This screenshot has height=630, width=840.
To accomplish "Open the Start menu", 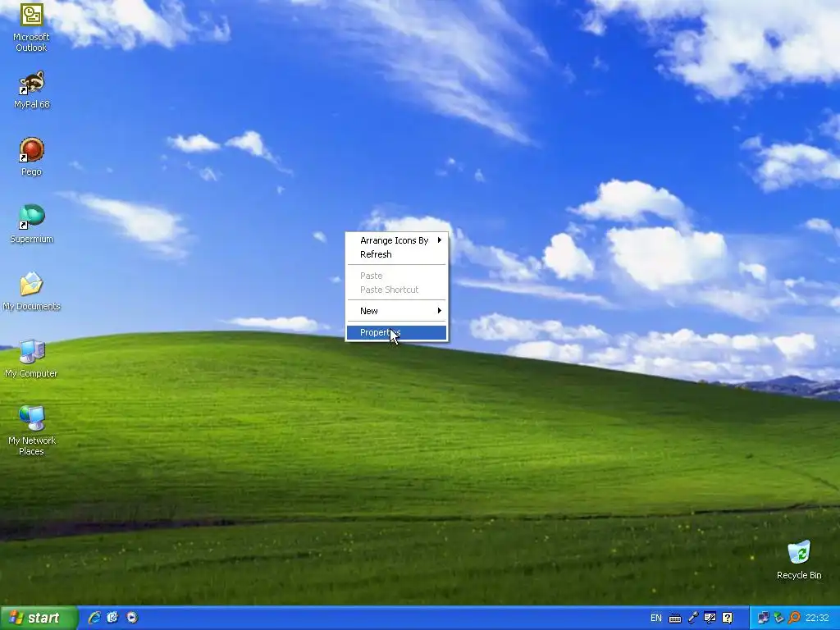I will (39, 619).
